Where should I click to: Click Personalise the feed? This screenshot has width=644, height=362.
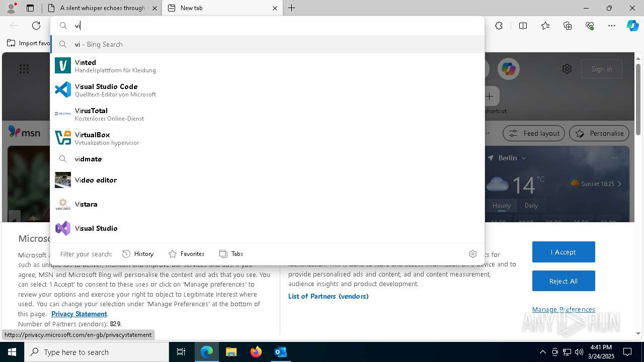click(599, 133)
